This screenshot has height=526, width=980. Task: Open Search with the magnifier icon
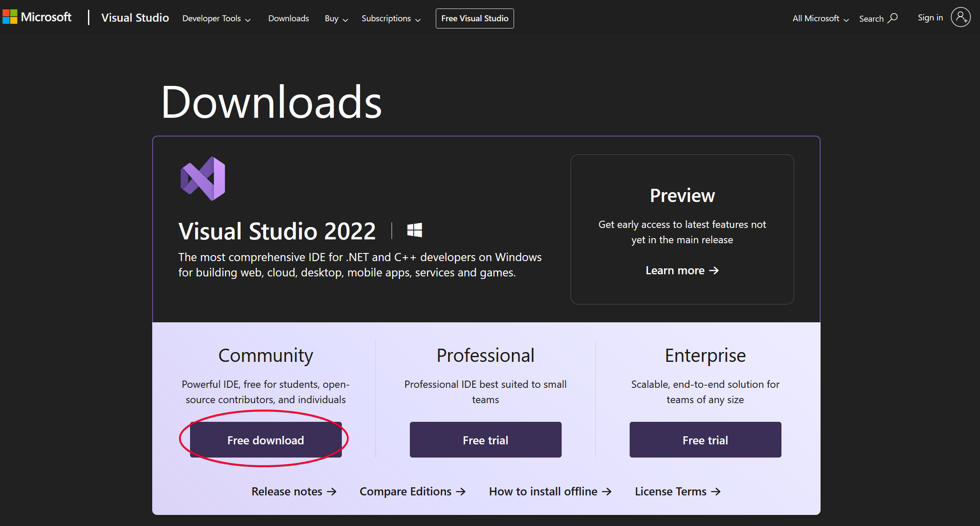pyautogui.click(x=878, y=18)
